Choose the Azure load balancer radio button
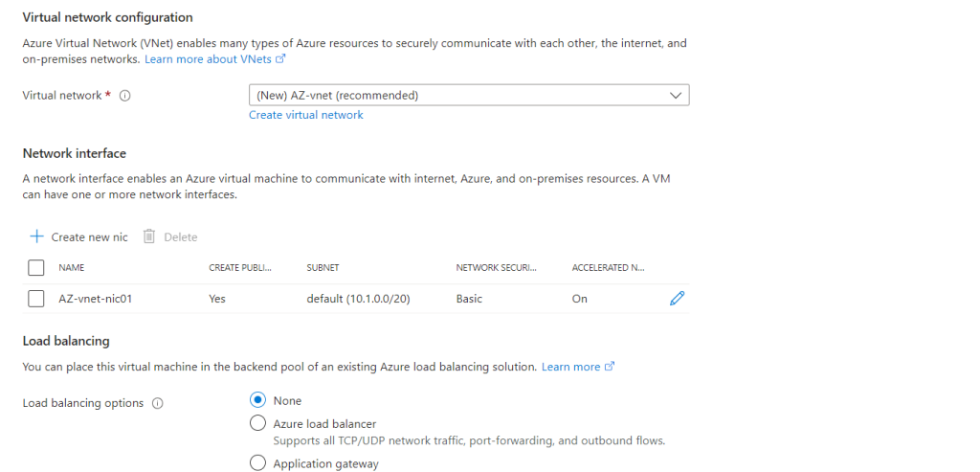980x472 pixels. (x=257, y=423)
